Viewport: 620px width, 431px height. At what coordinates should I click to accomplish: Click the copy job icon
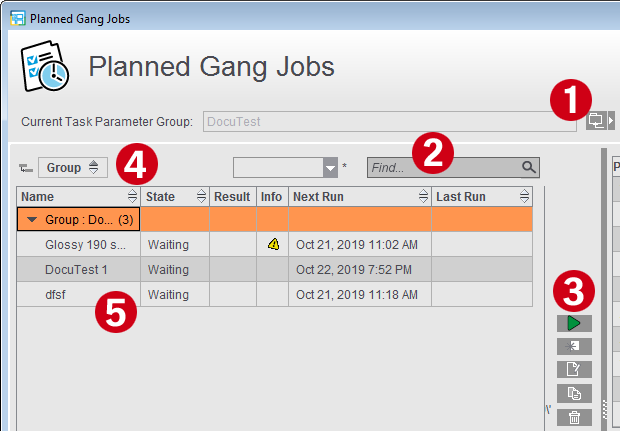click(573, 393)
